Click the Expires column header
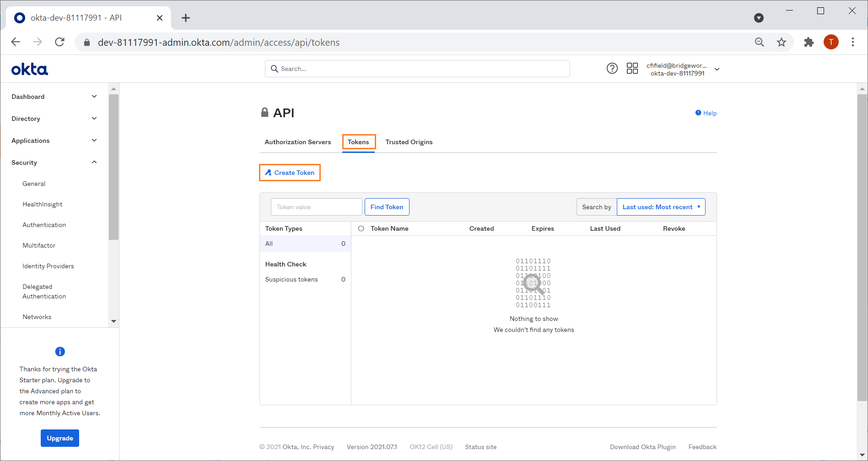The height and width of the screenshot is (461, 868). click(543, 228)
